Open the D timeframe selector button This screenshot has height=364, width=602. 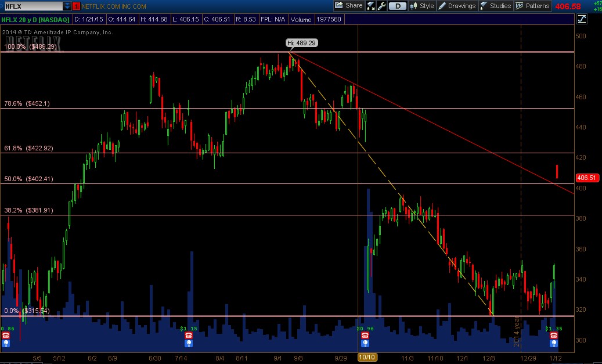397,6
